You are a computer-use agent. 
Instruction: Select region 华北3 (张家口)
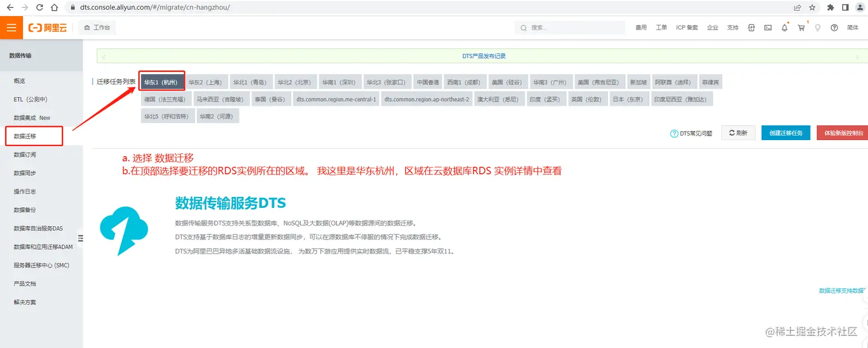[387, 82]
